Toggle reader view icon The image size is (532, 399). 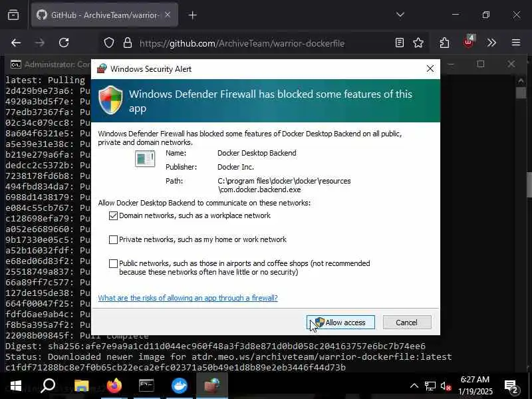(400, 43)
